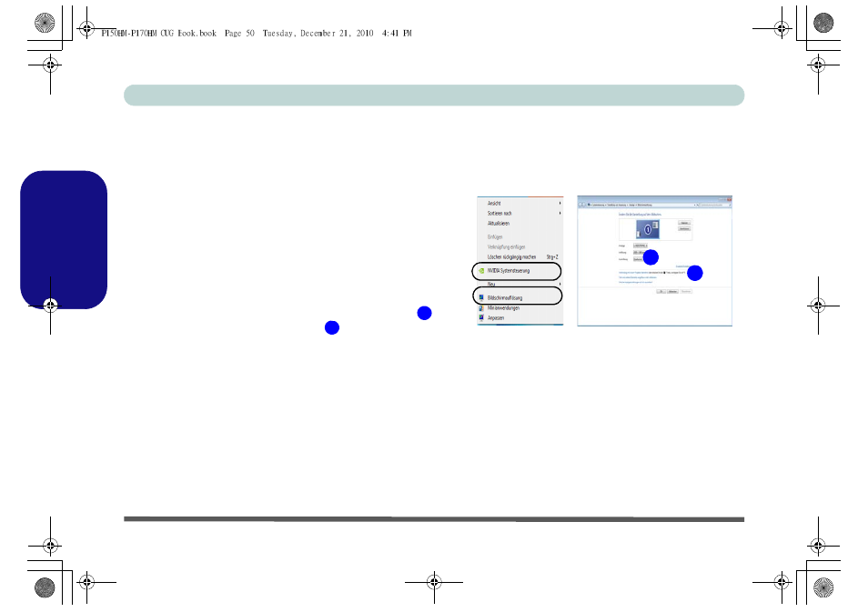Screen dimensions: 868x612
Task: Click the text size adjustment link
Action: 637,277
